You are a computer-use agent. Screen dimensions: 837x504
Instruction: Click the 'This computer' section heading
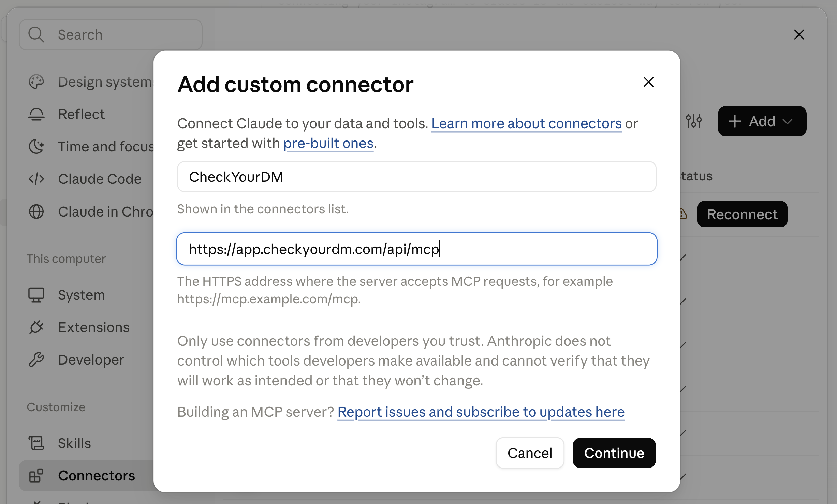tap(67, 259)
